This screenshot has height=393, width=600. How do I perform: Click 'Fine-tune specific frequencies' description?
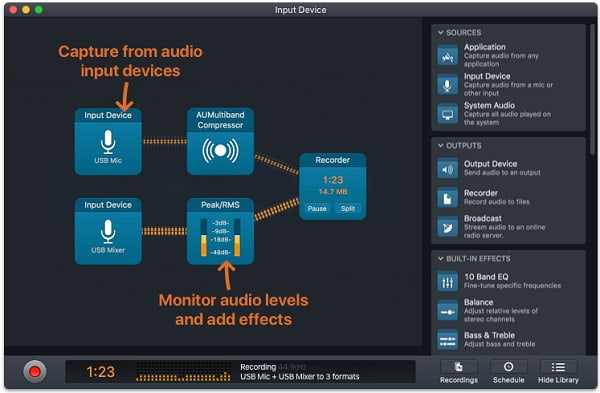tap(512, 286)
